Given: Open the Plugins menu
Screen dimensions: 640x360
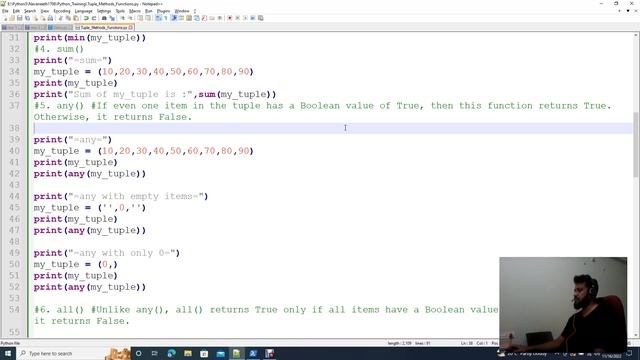Looking at the screenshot, I should (x=163, y=11).
